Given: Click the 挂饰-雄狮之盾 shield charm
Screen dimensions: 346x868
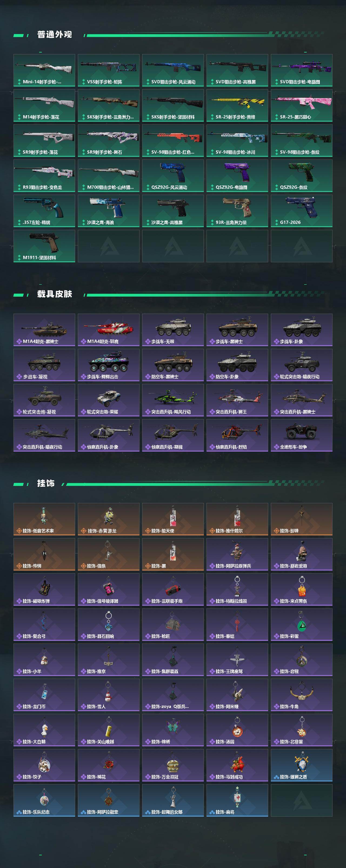Looking at the screenshot, I should pos(301,765).
